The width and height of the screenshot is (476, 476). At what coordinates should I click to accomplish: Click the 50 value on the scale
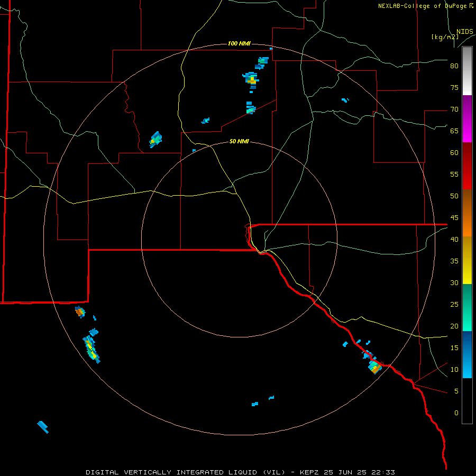454,196
